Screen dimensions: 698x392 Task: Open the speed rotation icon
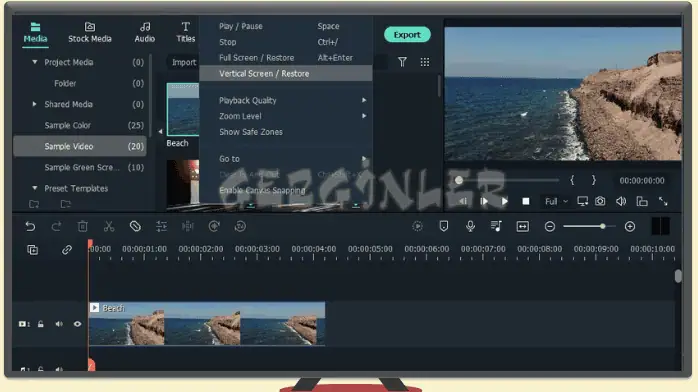[x=214, y=226]
